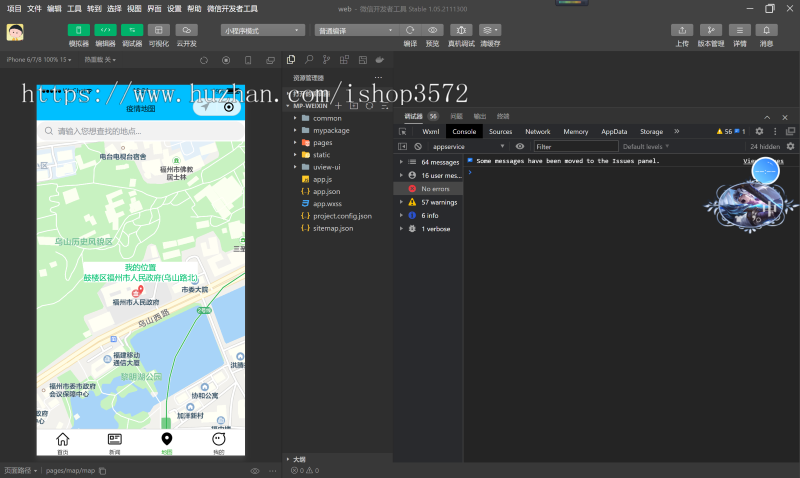
Task: Open the extensions icon in editor
Action: point(344,60)
